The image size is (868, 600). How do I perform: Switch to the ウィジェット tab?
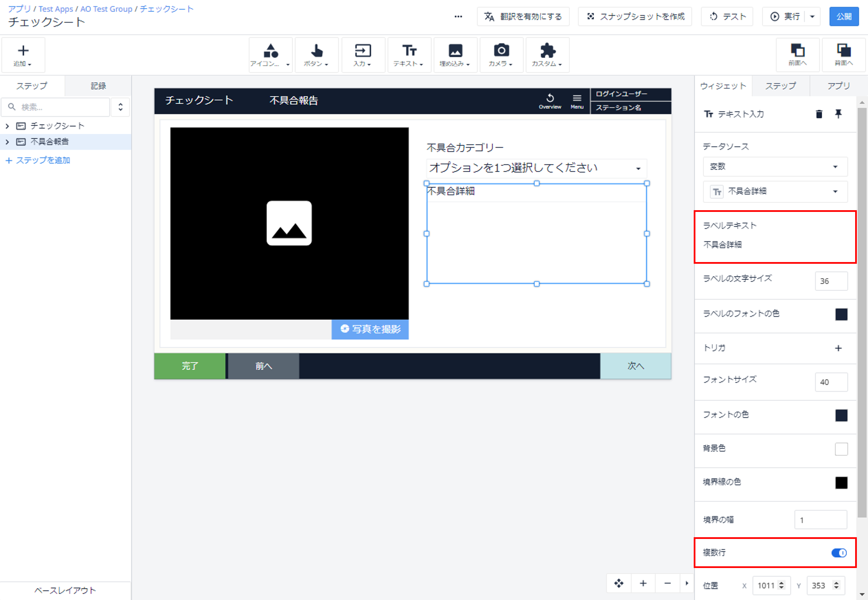pyautogui.click(x=723, y=86)
